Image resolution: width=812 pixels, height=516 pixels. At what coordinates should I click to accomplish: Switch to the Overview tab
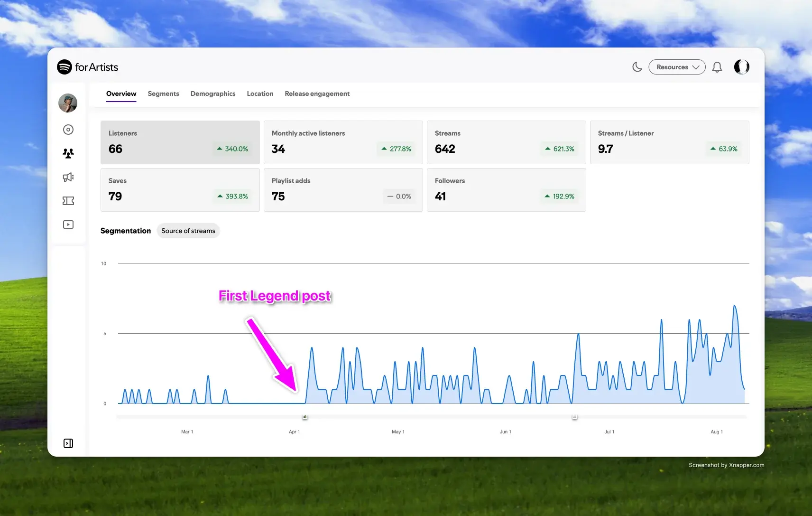[121, 94]
